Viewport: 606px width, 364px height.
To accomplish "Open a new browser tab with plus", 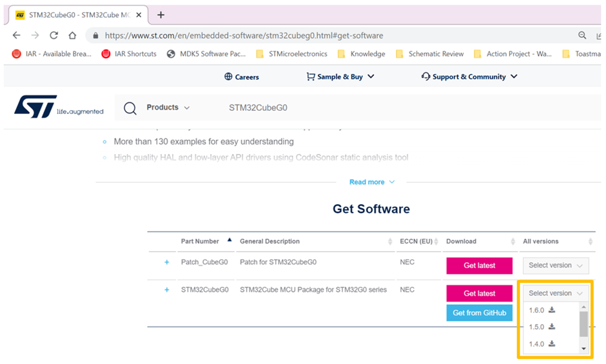I will (x=161, y=15).
